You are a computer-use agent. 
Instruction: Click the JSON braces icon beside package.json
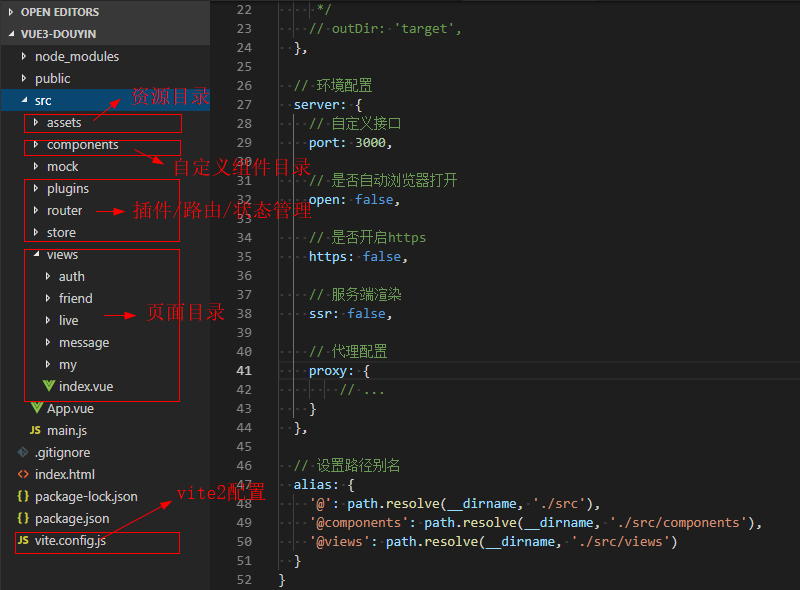[x=23, y=518]
